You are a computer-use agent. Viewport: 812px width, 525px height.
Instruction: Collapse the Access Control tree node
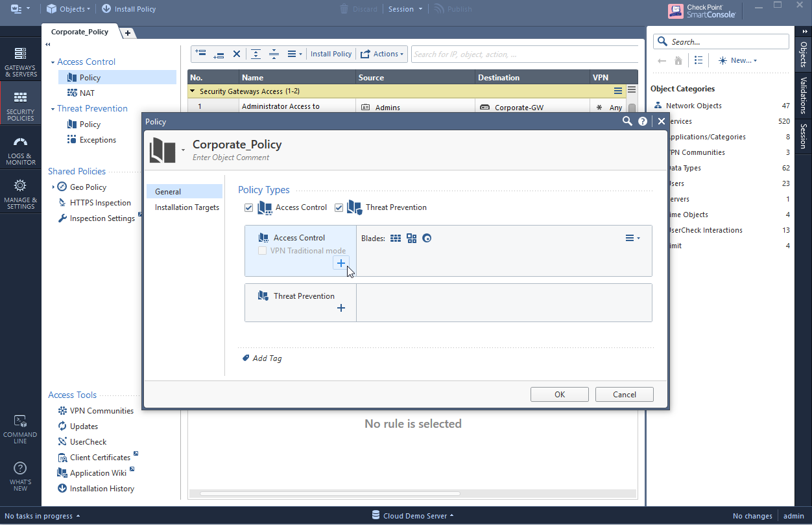(53, 62)
